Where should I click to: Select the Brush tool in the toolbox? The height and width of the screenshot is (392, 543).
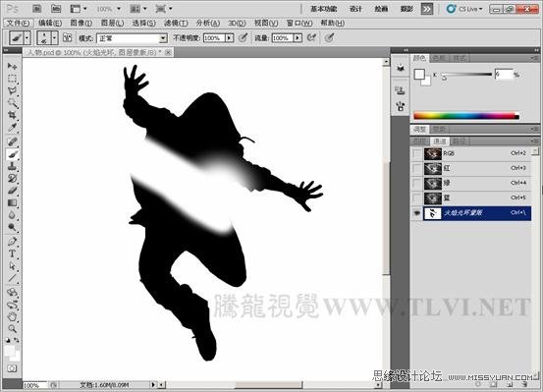[12, 154]
